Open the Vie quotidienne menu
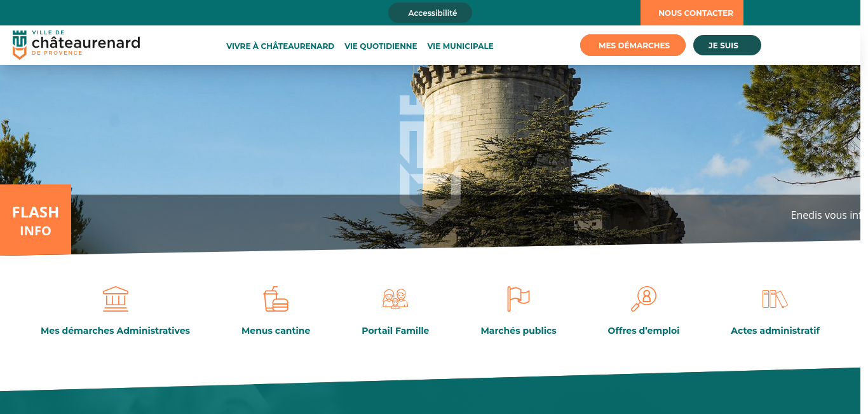Viewport: 868px width, 414px height. (x=381, y=46)
